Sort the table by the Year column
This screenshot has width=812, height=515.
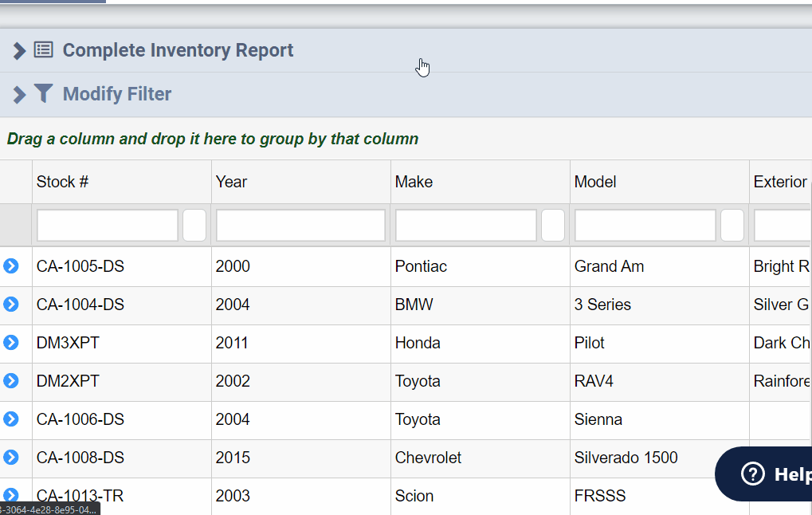(231, 182)
